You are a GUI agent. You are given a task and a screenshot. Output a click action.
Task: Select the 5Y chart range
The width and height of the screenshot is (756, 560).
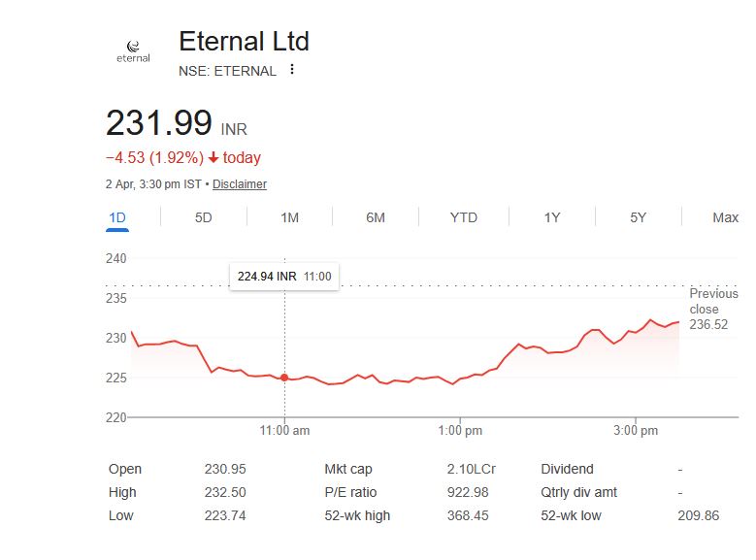[x=638, y=217]
